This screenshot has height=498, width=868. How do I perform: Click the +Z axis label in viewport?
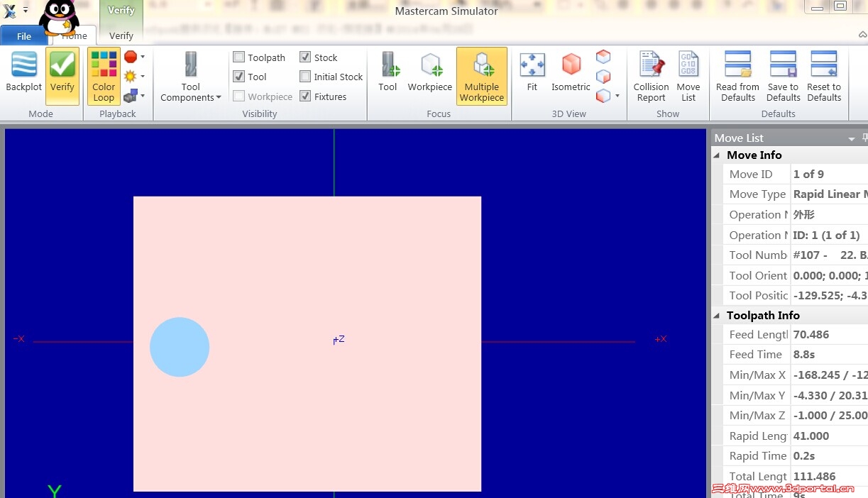[339, 339]
